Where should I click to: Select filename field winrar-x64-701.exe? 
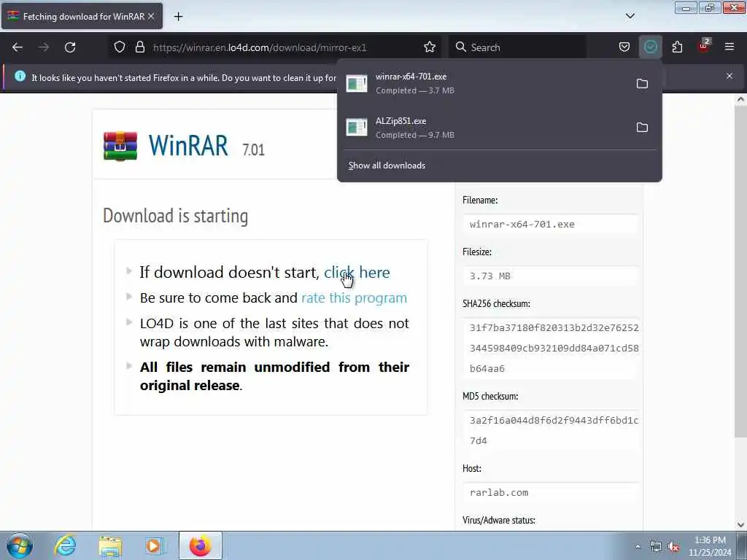550,225
